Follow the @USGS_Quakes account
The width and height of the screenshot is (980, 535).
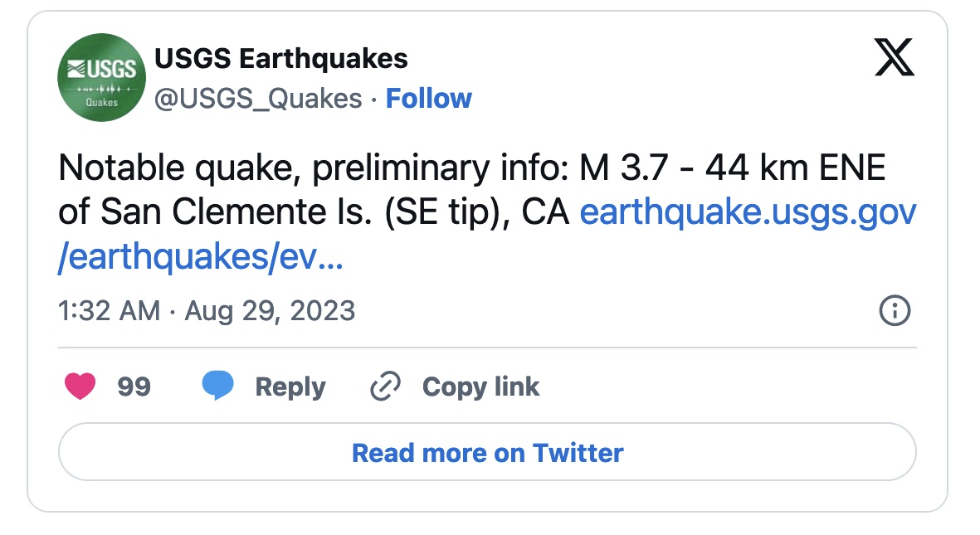point(429,98)
